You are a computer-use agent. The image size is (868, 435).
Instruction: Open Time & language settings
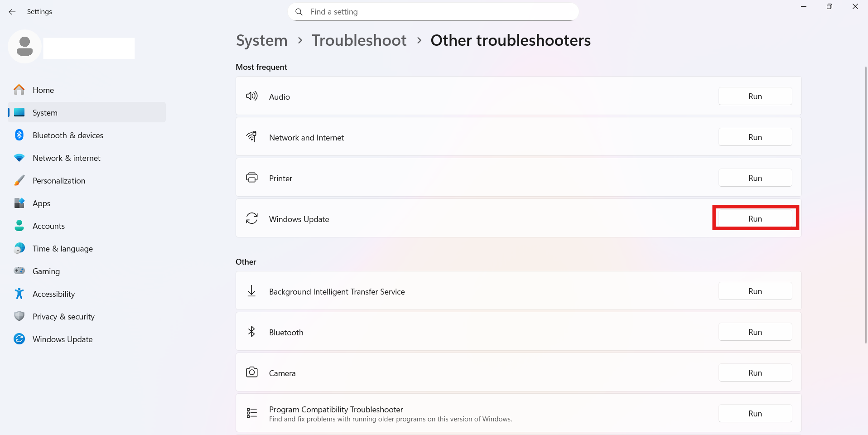point(63,249)
